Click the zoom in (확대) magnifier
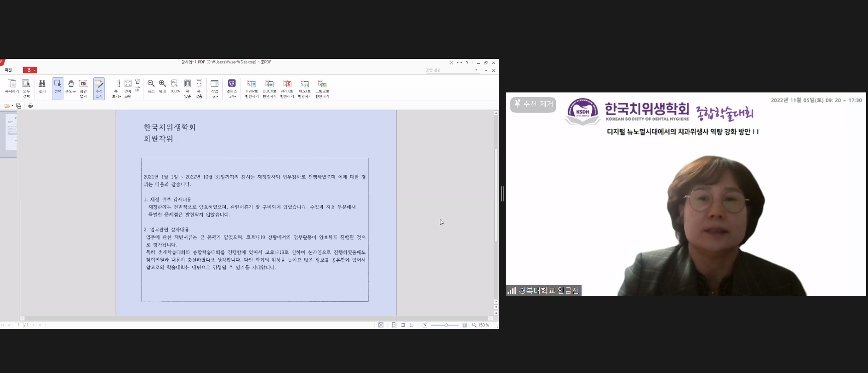 click(x=162, y=86)
